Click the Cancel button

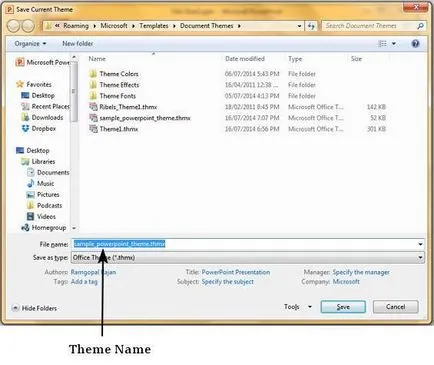pyautogui.click(x=395, y=307)
